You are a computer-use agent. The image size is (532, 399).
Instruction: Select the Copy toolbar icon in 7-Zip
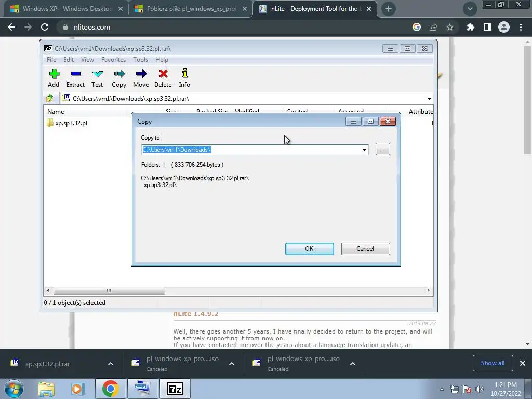[119, 78]
